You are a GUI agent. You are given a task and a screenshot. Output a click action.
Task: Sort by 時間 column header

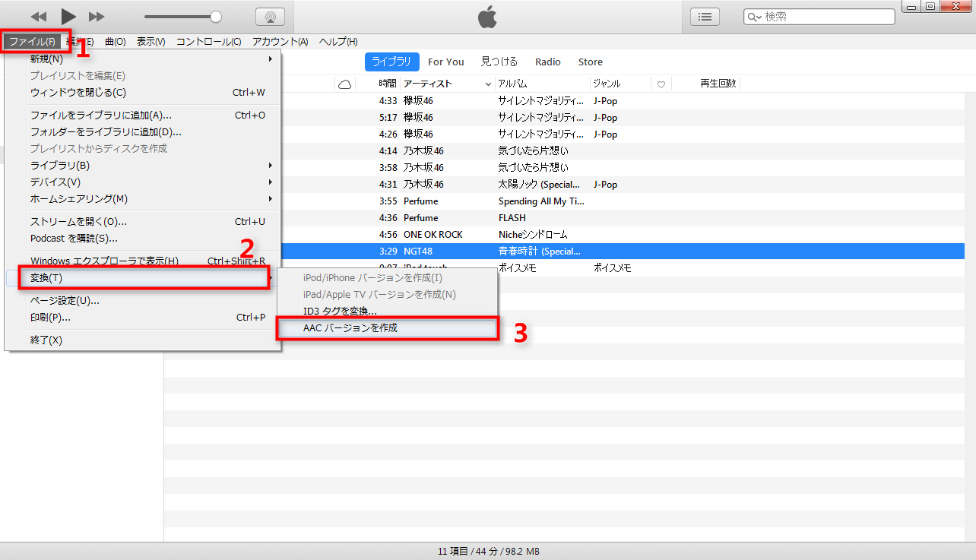point(387,84)
